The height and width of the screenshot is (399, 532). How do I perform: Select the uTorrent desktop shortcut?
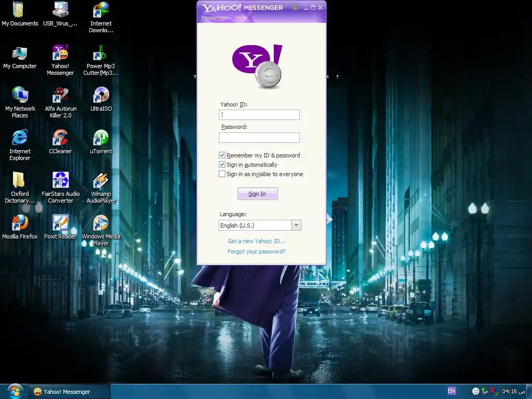[101, 142]
